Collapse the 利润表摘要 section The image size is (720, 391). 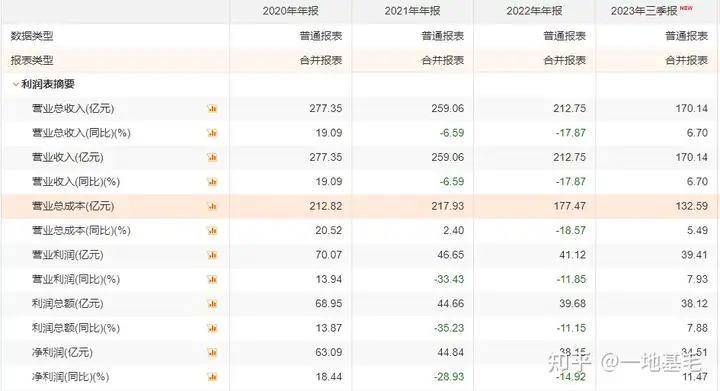16,84
